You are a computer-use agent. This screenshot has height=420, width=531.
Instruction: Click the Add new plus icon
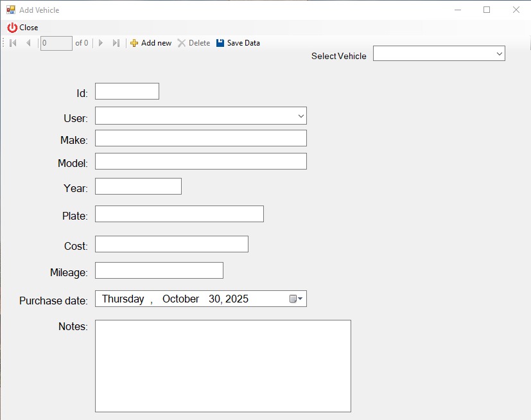[134, 43]
